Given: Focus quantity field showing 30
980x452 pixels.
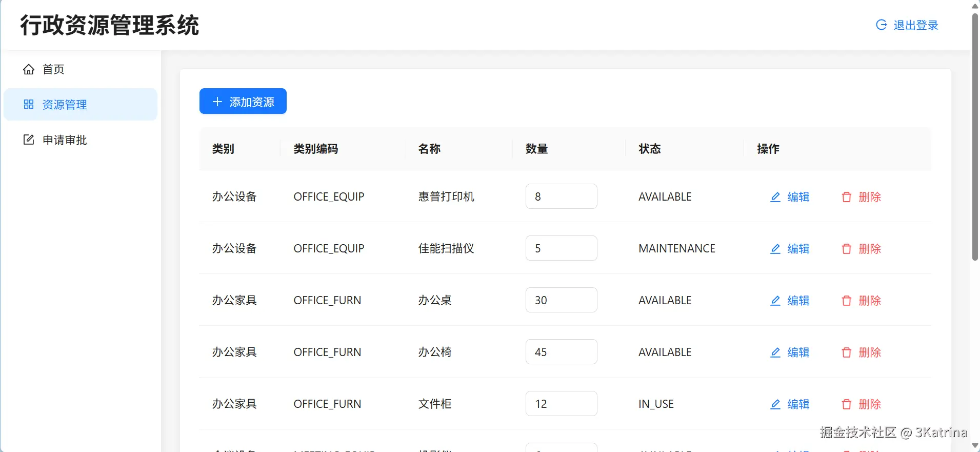Looking at the screenshot, I should click(x=562, y=300).
